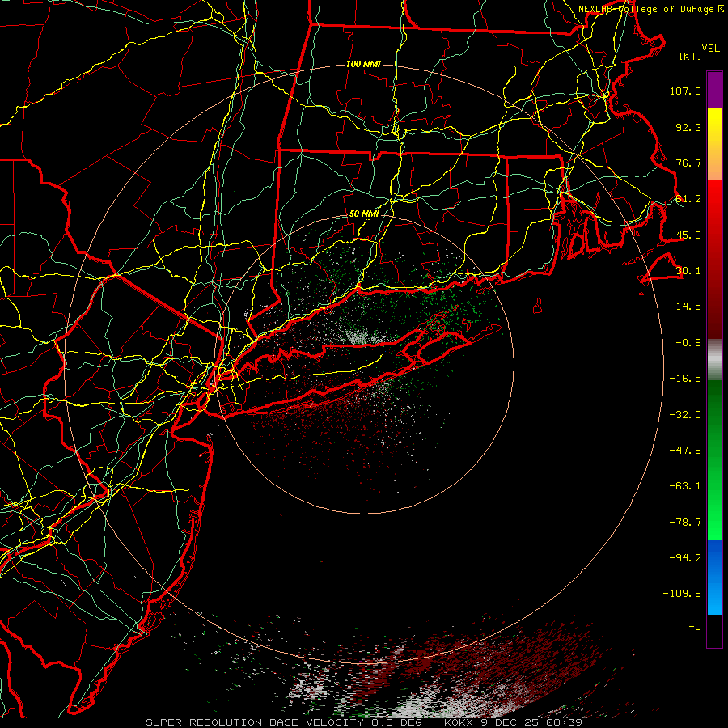The height and width of the screenshot is (728, 728).
Task: Click the 14.5 velocity scale value
Action: [688, 307]
